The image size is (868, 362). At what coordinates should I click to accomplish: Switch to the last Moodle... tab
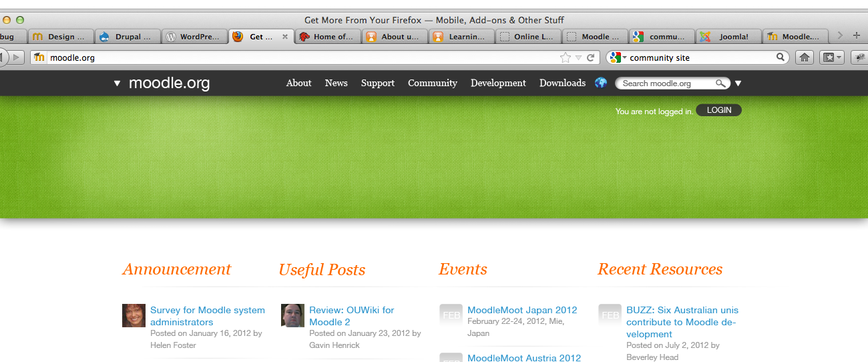tap(795, 37)
